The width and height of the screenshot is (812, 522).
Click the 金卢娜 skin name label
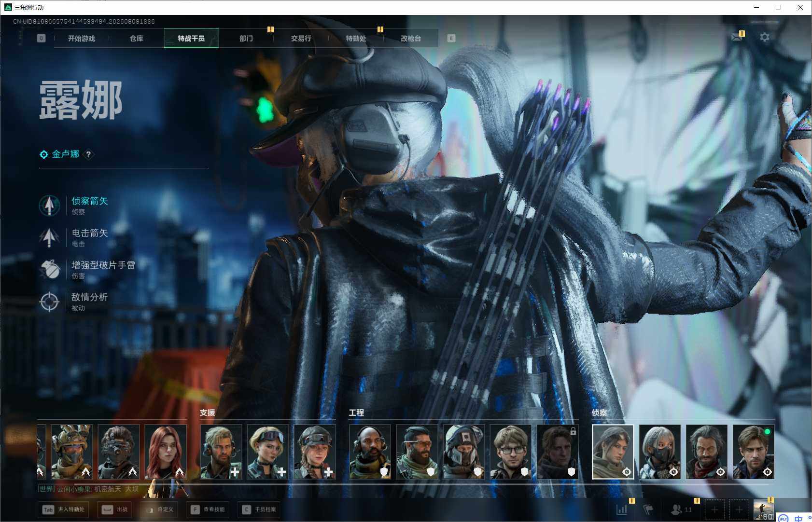coord(66,154)
